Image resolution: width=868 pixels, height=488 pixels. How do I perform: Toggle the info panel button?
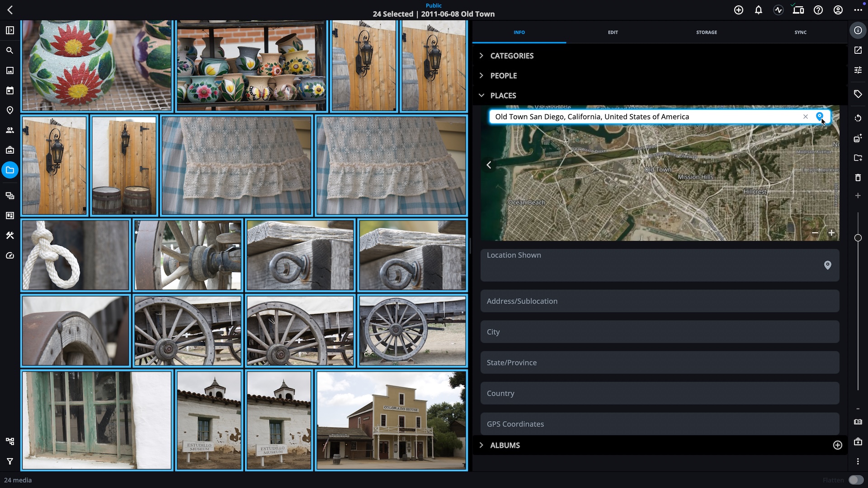pos(858,30)
